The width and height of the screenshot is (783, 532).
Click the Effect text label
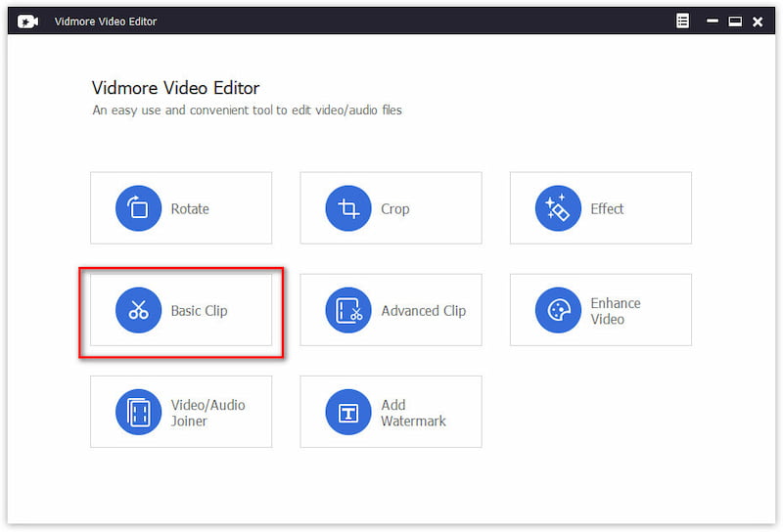tap(607, 208)
